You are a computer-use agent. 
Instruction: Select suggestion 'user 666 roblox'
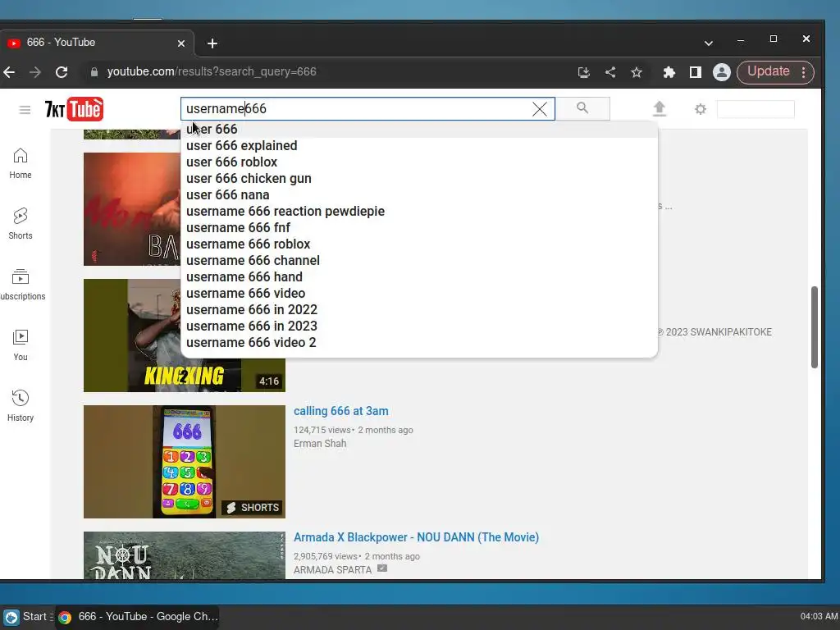(419, 162)
